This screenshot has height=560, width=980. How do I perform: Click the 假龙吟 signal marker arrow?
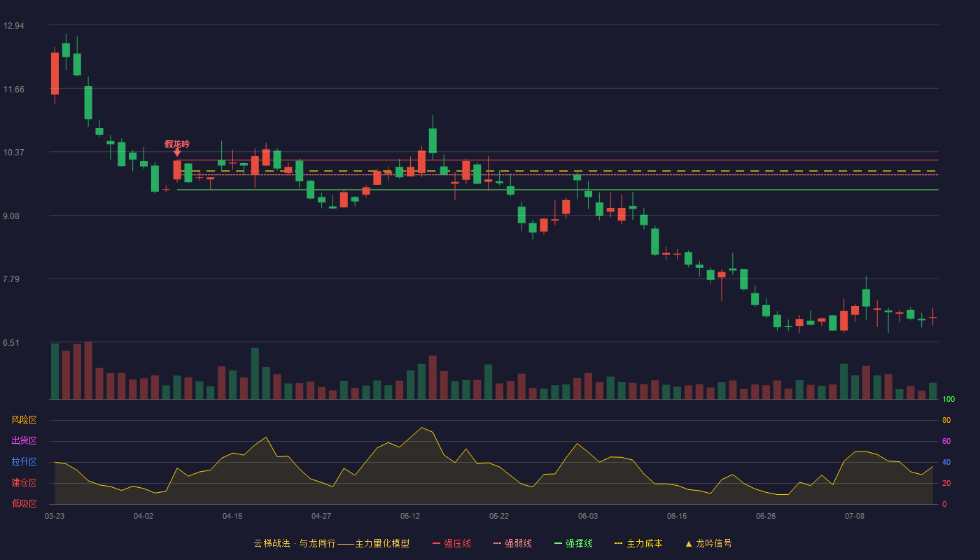click(x=177, y=152)
